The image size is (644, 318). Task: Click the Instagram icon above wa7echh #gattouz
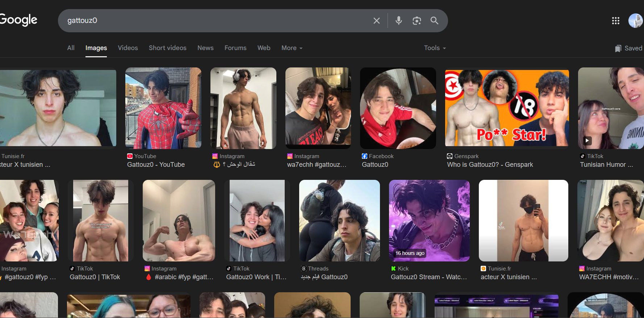coord(290,156)
